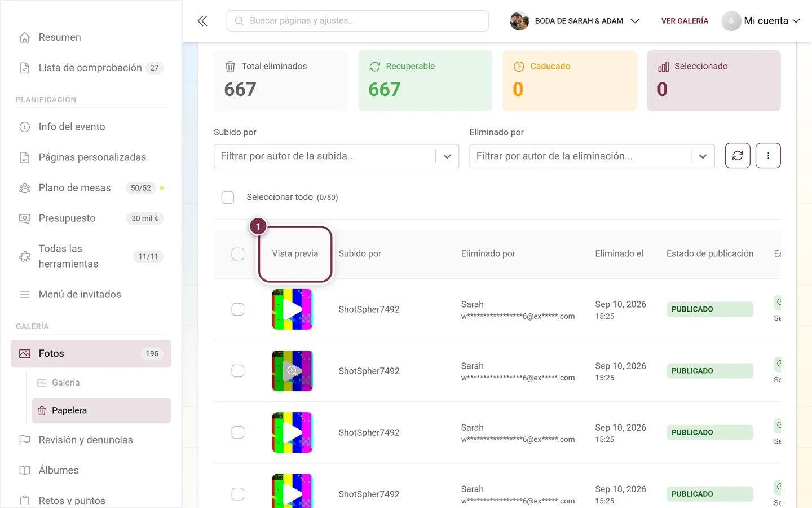
Task: Sort by Eliminado el column header
Action: [x=619, y=254]
